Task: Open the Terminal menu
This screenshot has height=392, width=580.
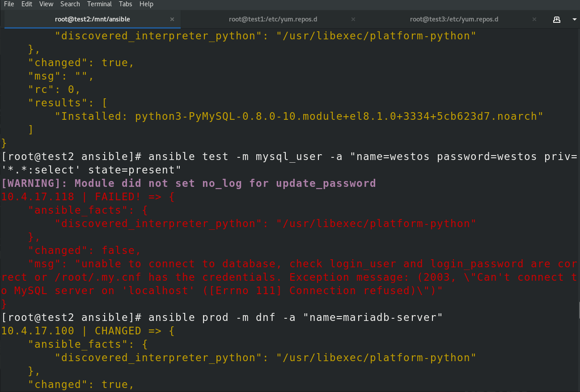Action: pyautogui.click(x=100, y=4)
